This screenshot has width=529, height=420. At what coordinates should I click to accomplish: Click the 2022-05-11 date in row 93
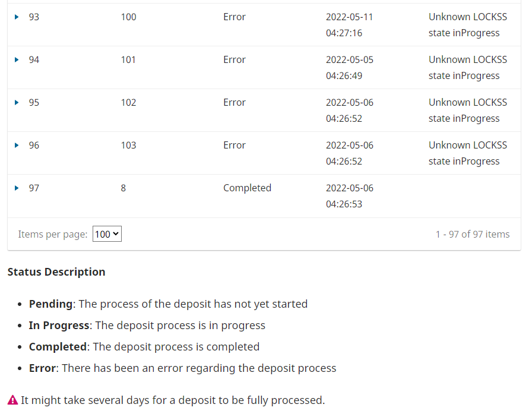click(x=349, y=17)
